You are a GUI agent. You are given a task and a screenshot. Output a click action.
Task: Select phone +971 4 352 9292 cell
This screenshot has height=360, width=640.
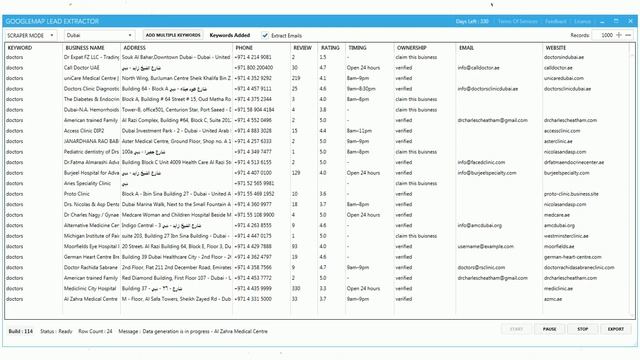pyautogui.click(x=253, y=78)
